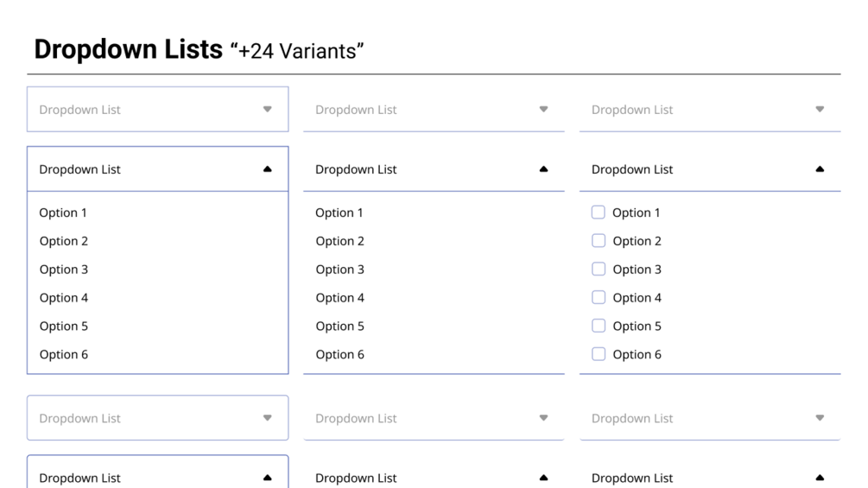Check the Option 1 checkbox

click(599, 212)
